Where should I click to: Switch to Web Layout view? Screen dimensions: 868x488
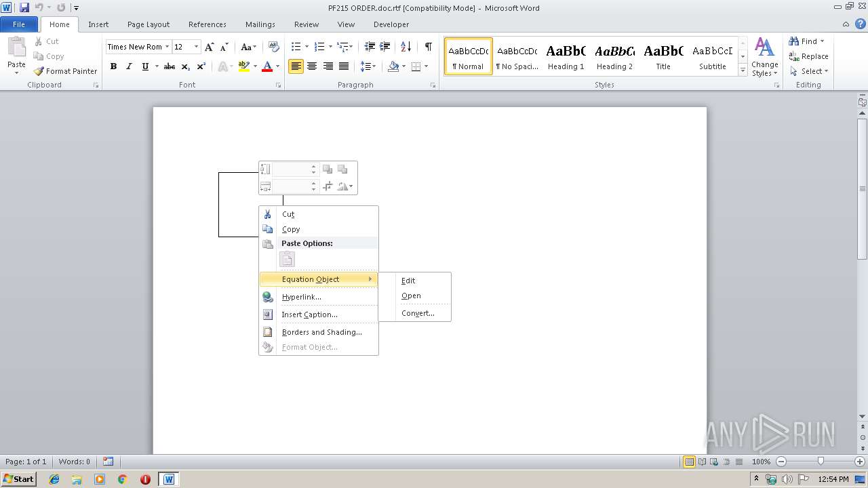coord(713,462)
